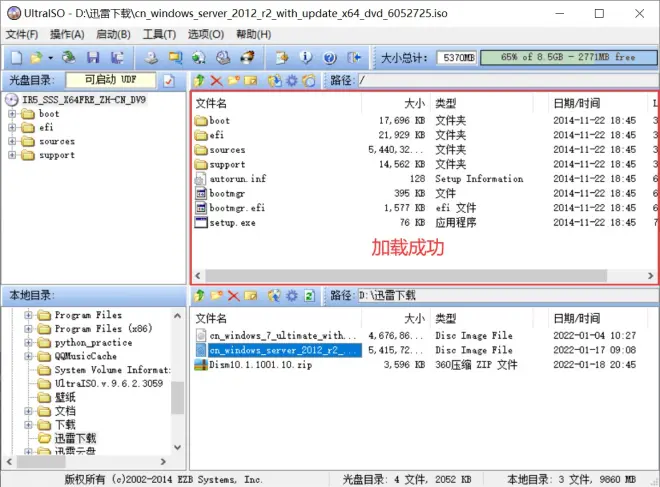Open the 工具(T) menu
Image resolution: width=660 pixels, height=487 pixels.
click(159, 35)
